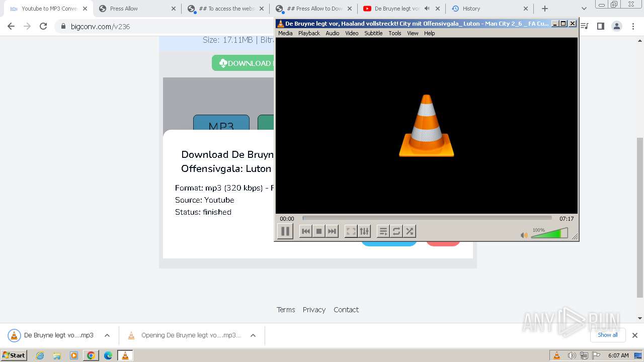Open the Privacy link

point(314,310)
